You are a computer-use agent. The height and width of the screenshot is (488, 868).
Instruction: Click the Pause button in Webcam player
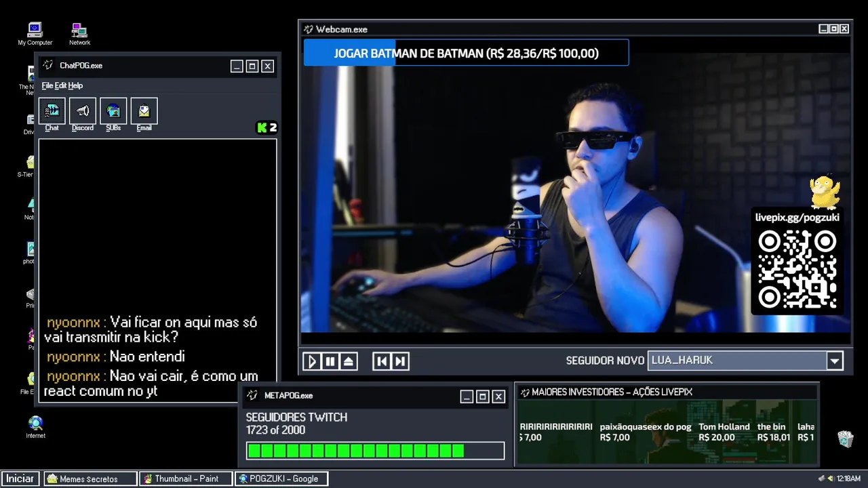tap(330, 361)
